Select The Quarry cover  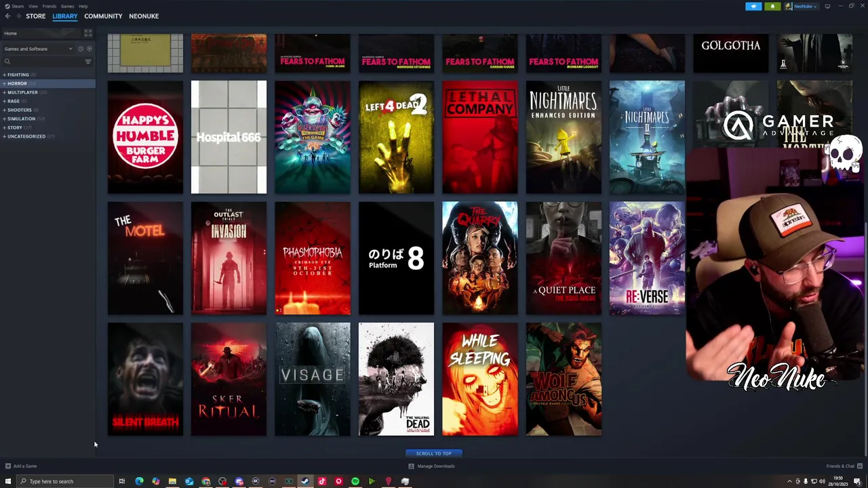479,258
